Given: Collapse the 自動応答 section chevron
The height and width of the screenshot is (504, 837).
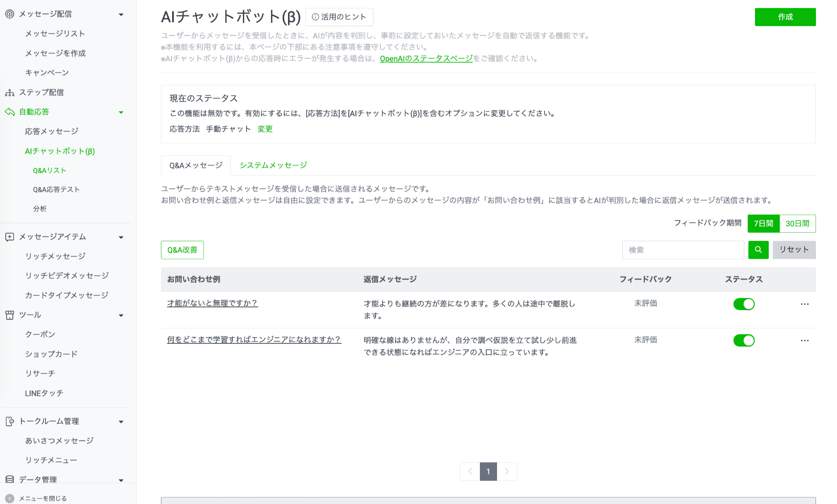Looking at the screenshot, I should pos(121,112).
